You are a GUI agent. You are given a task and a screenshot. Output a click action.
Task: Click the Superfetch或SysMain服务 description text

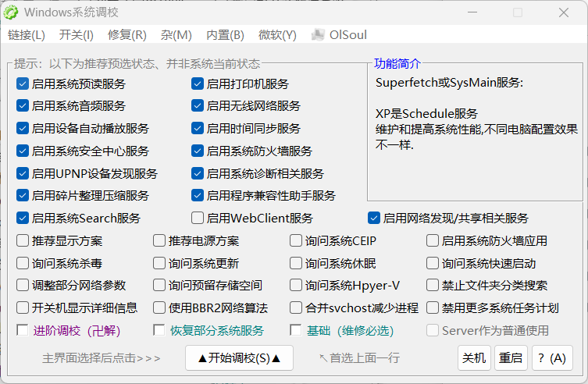(x=449, y=83)
